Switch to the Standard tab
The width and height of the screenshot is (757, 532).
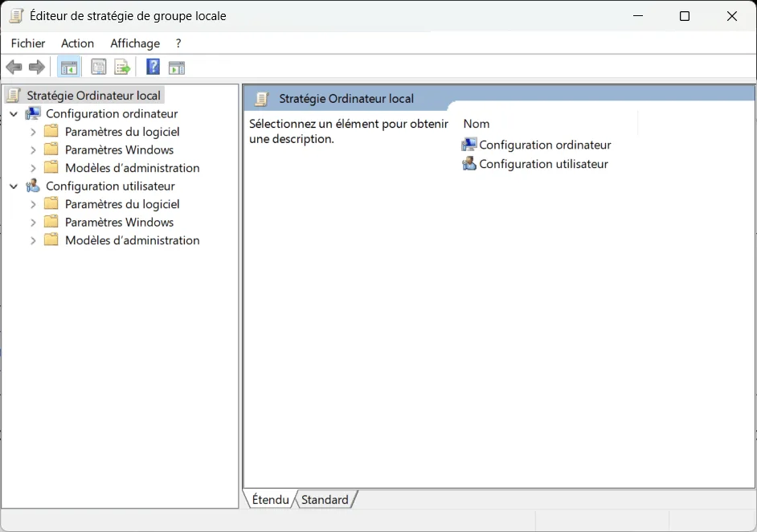[325, 500]
